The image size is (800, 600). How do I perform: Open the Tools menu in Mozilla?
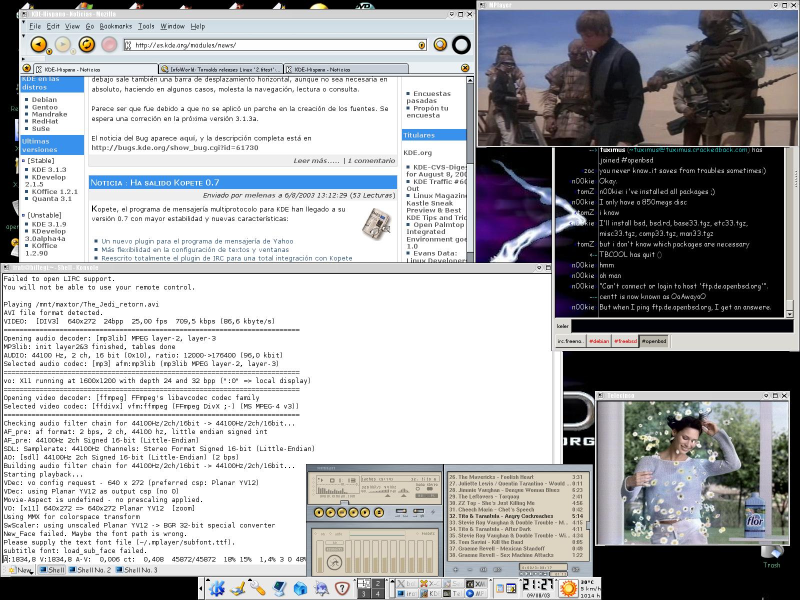146,26
